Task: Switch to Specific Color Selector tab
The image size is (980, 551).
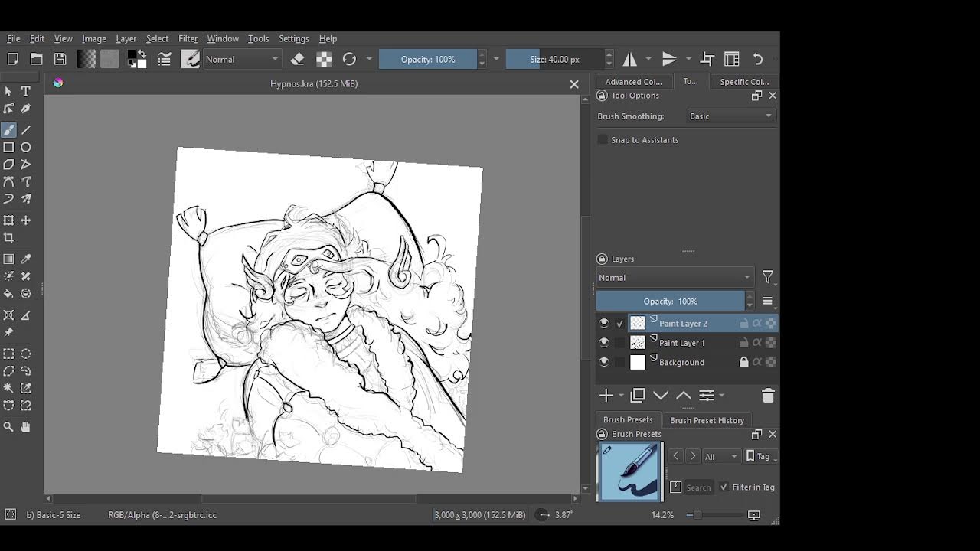Action: point(744,82)
